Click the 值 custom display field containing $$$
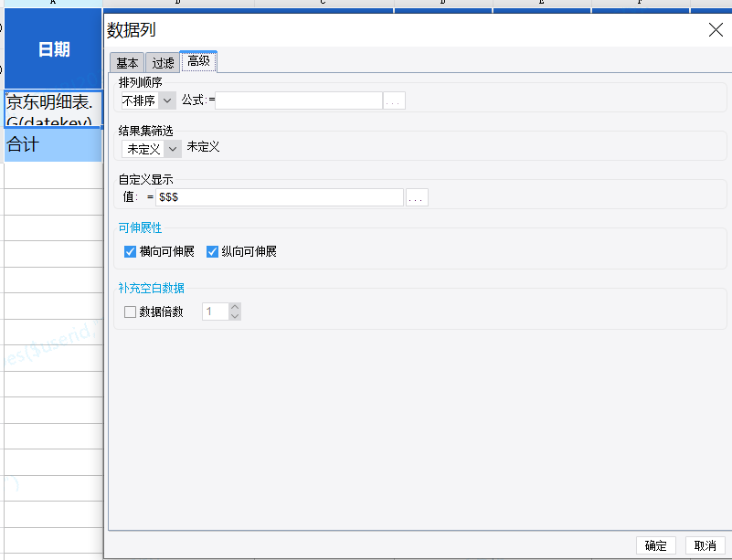The height and width of the screenshot is (560, 732). 279,197
